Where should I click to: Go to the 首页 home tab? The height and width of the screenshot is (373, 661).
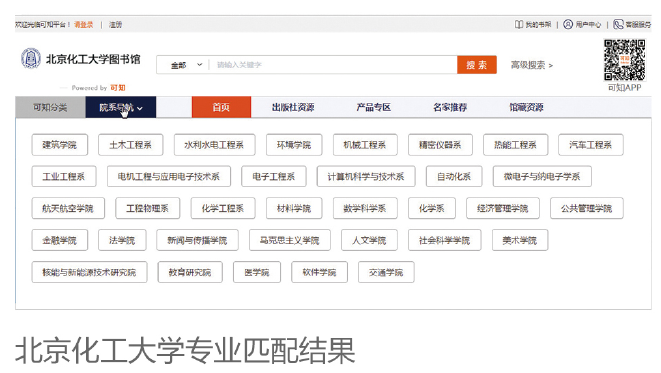tap(221, 107)
